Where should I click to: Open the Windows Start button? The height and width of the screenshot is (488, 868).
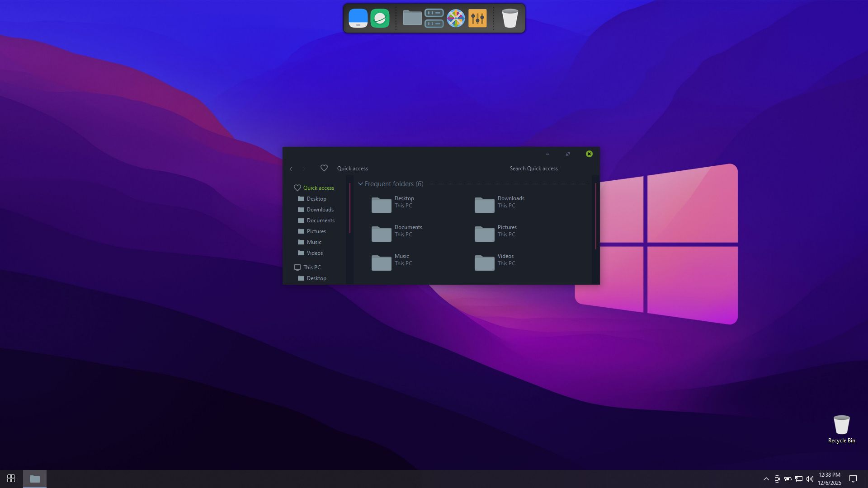click(11, 479)
